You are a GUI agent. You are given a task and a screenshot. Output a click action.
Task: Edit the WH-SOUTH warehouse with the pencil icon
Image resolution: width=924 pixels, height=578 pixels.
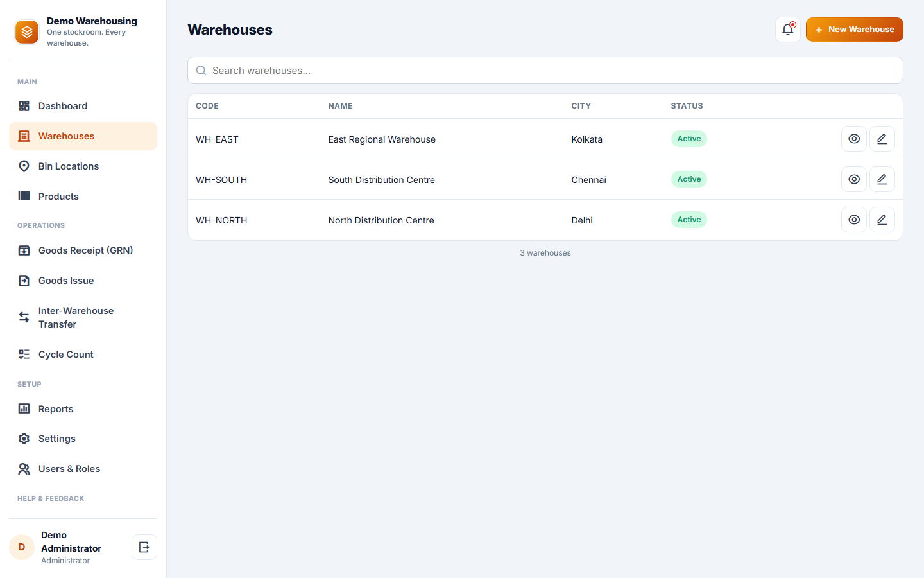882,179
